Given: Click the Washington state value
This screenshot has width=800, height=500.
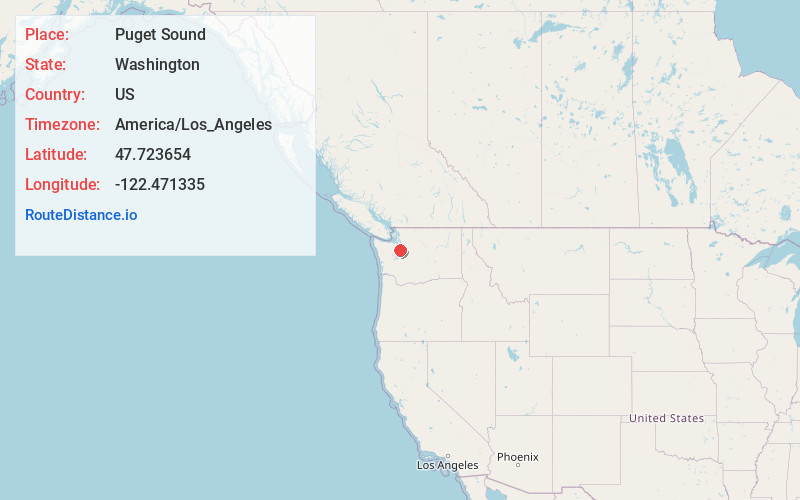Looking at the screenshot, I should coord(157,64).
